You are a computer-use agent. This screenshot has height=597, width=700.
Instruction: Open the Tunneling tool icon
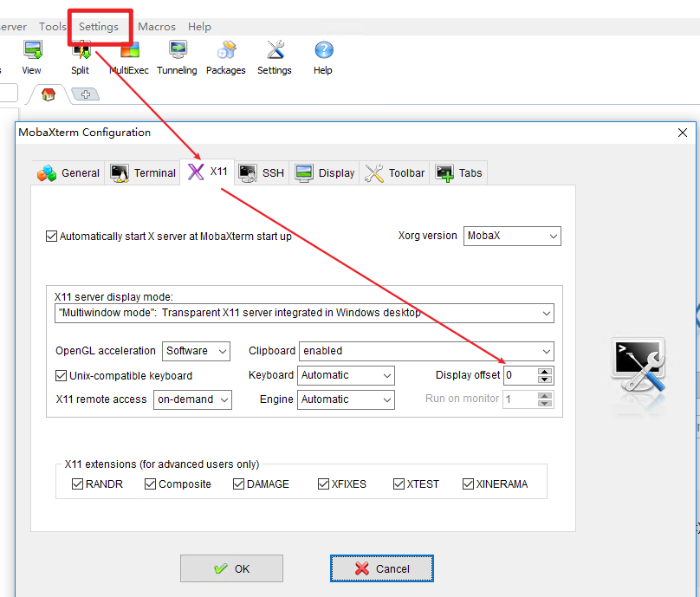point(178,57)
